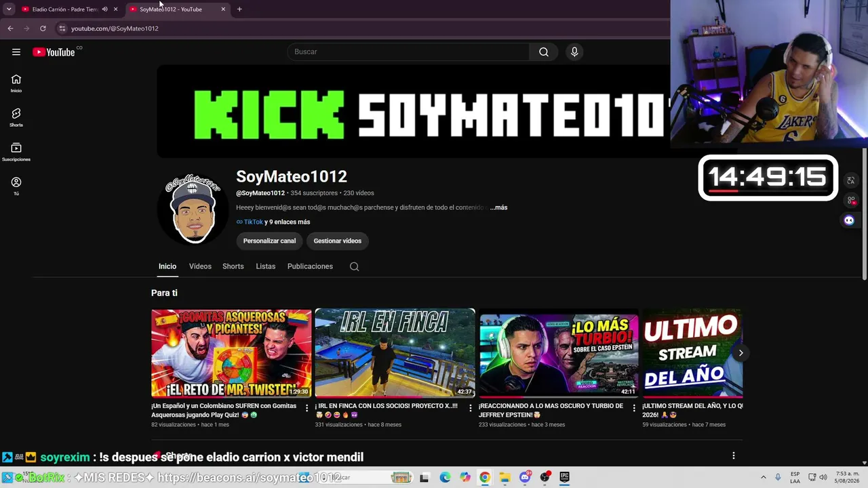868x488 pixels.
Task: Close the Eladio Carrión tab
Action: pos(115,9)
